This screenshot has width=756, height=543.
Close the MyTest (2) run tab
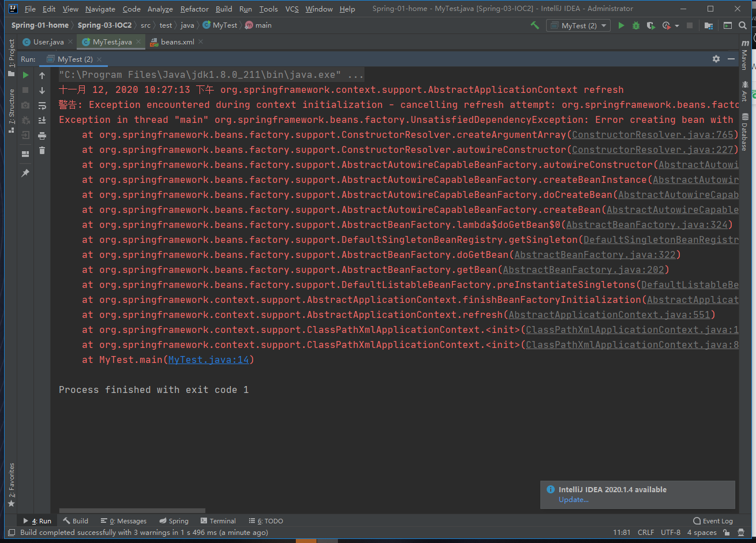[99, 59]
